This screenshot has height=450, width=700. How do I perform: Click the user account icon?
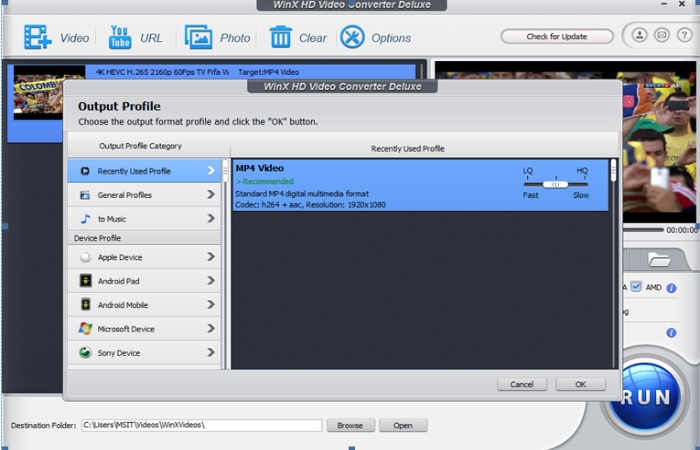640,35
